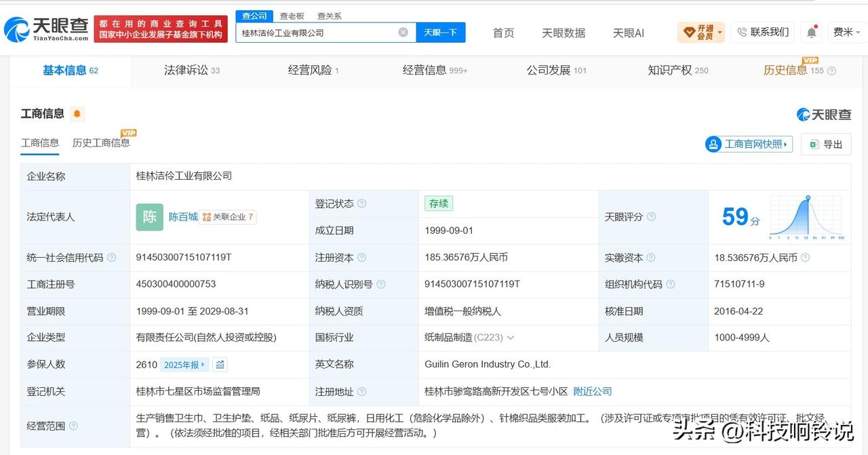The height and width of the screenshot is (455, 868).
Task: Click help icon beside 天眼评分
Action: point(651,217)
